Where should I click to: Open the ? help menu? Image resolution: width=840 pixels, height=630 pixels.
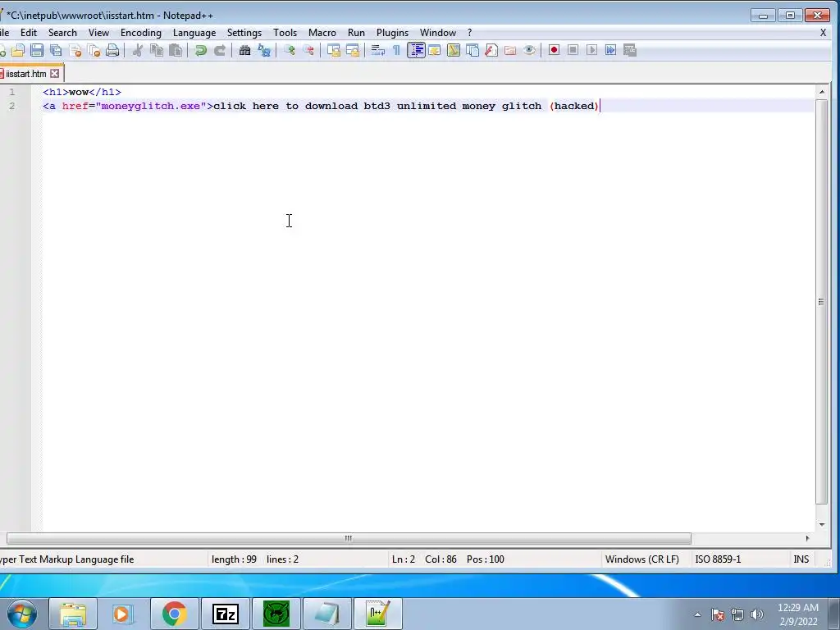(470, 33)
